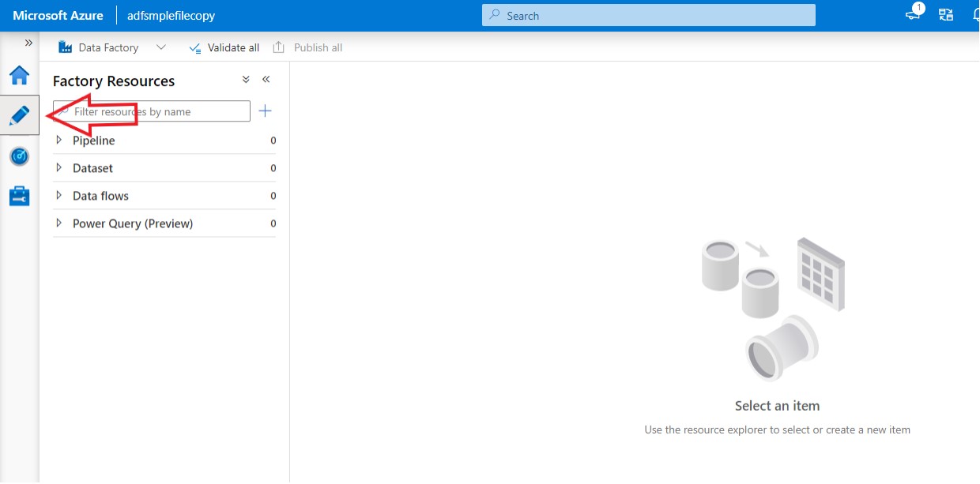Image resolution: width=980 pixels, height=484 pixels.
Task: Expand the Dataset tree node
Action: tap(58, 167)
